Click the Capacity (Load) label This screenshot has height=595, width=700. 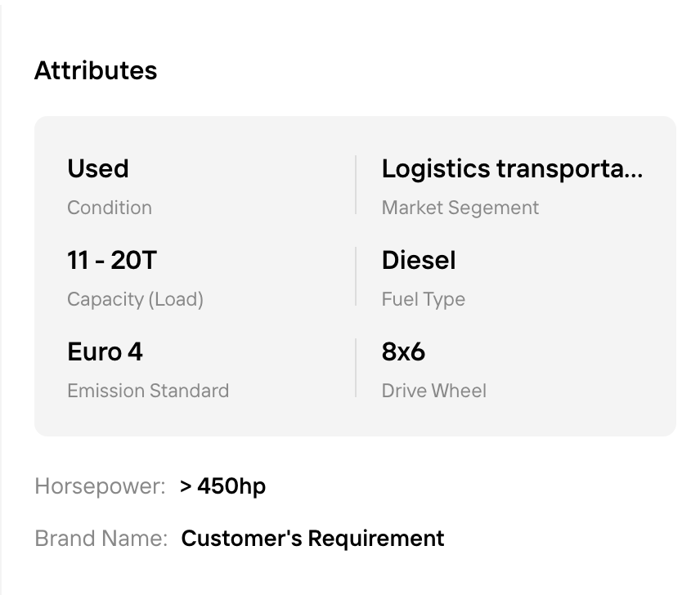(x=135, y=299)
